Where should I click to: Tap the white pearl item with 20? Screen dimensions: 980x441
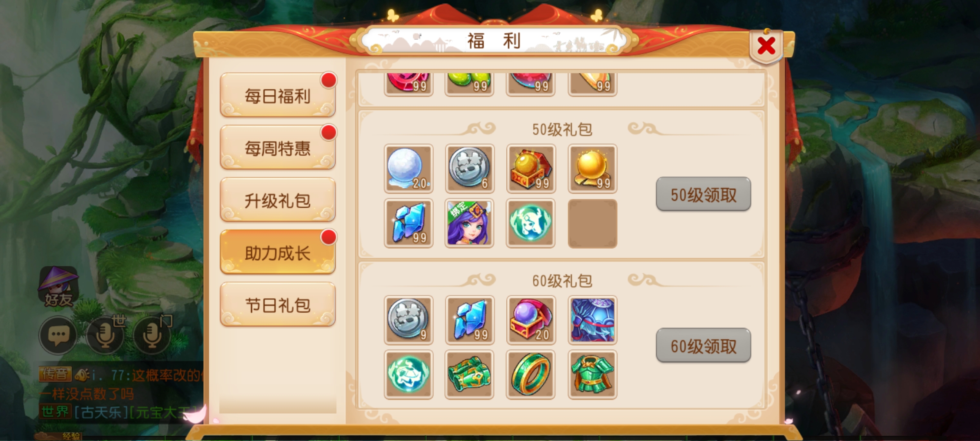coord(408,169)
